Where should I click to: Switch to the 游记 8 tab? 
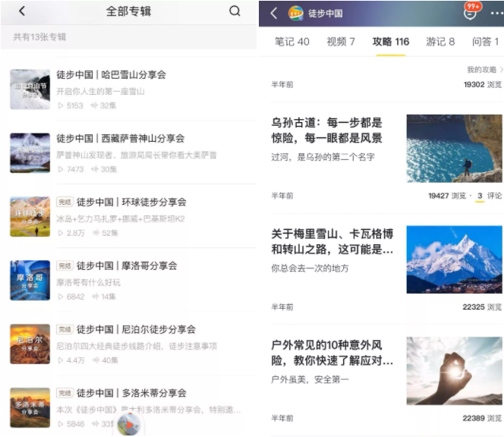pos(440,42)
